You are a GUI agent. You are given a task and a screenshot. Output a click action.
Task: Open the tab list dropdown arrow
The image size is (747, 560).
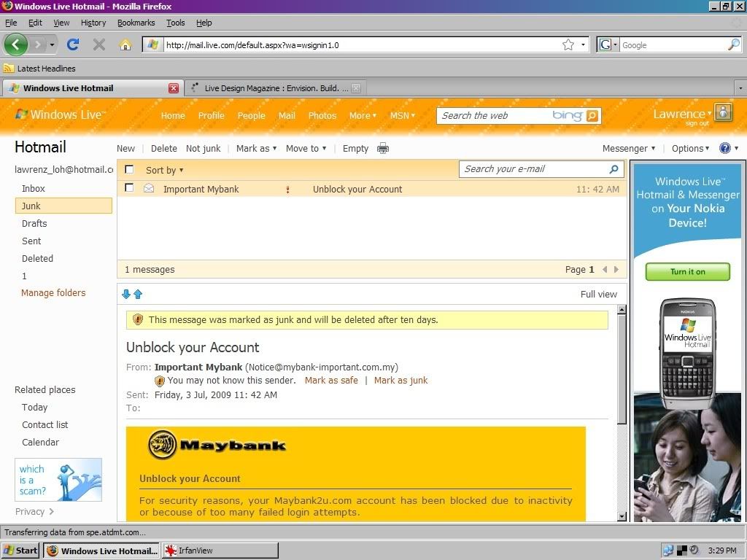pos(740,88)
